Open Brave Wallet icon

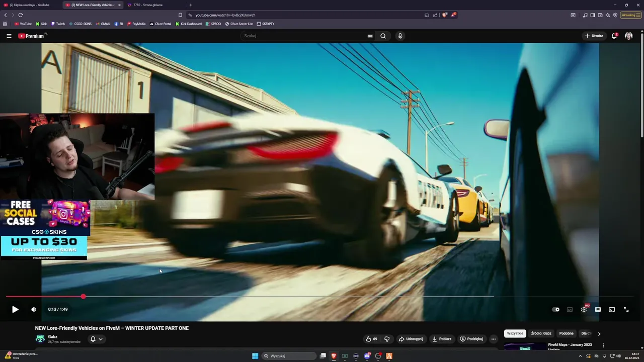(x=600, y=15)
